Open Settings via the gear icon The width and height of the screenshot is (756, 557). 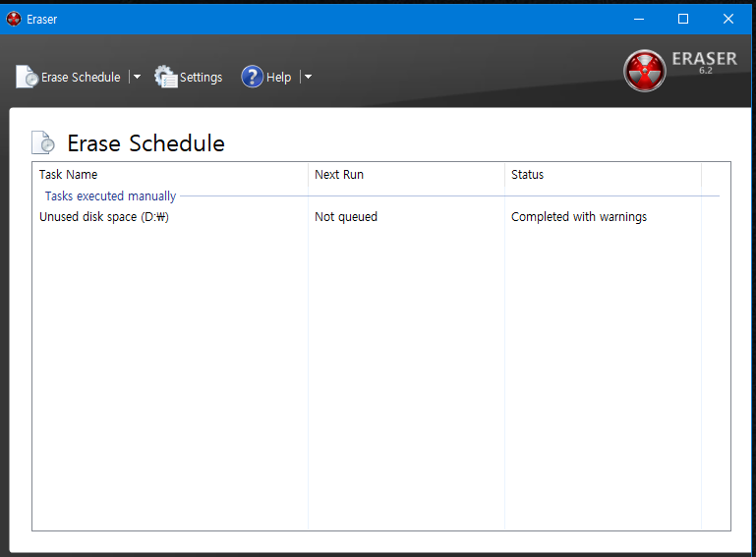(x=166, y=77)
